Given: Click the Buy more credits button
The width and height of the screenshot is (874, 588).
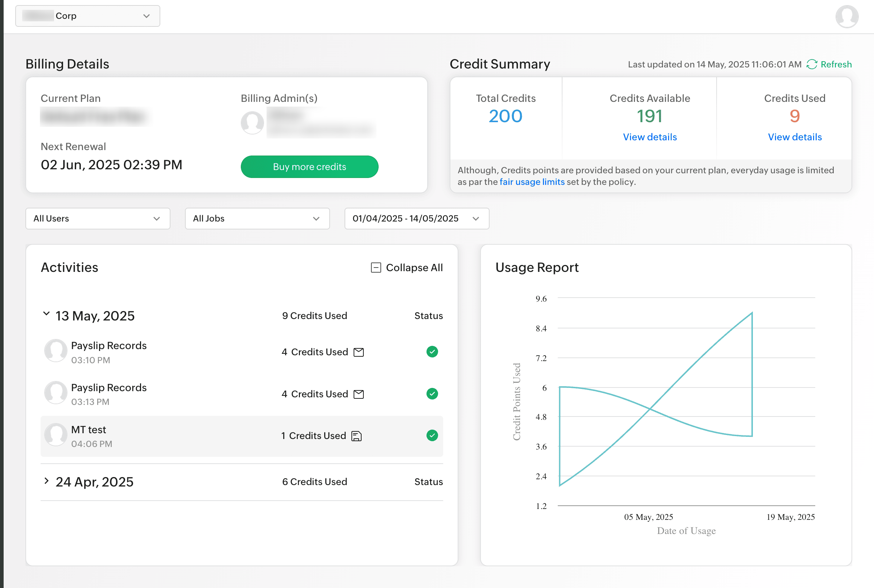Looking at the screenshot, I should point(309,167).
